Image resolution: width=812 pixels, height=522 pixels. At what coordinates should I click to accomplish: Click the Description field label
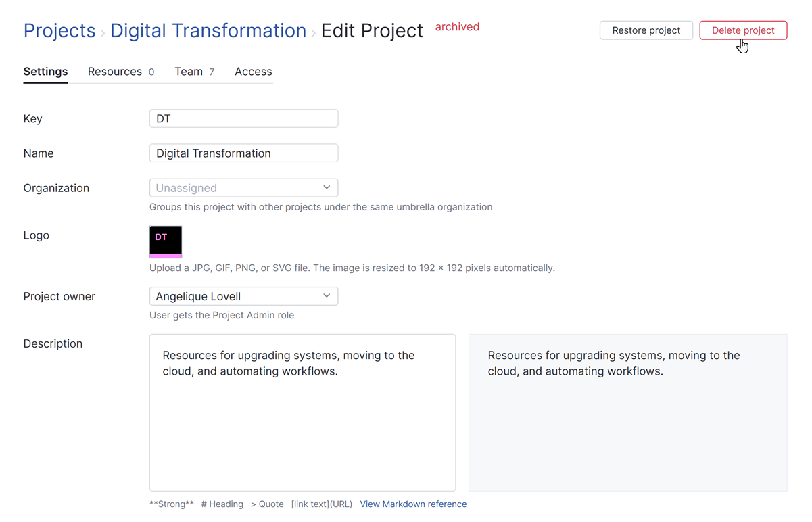53,343
